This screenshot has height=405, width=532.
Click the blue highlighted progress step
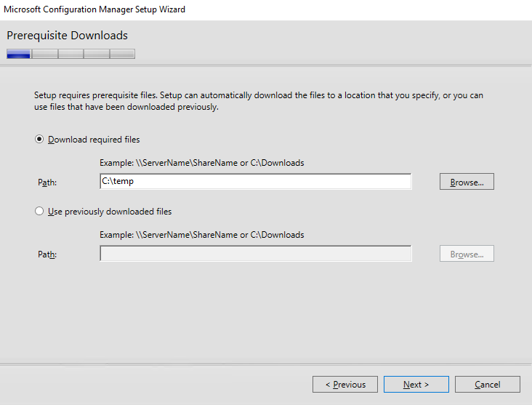19,54
